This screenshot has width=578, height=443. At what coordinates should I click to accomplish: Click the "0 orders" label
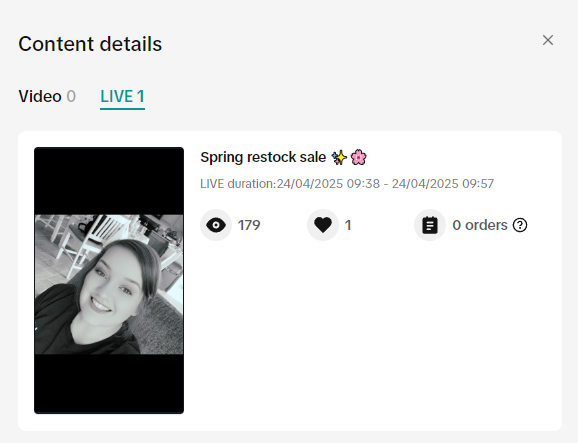click(480, 225)
